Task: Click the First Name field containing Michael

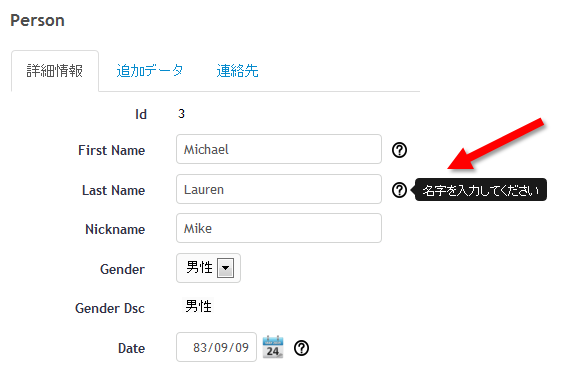Action: point(279,149)
